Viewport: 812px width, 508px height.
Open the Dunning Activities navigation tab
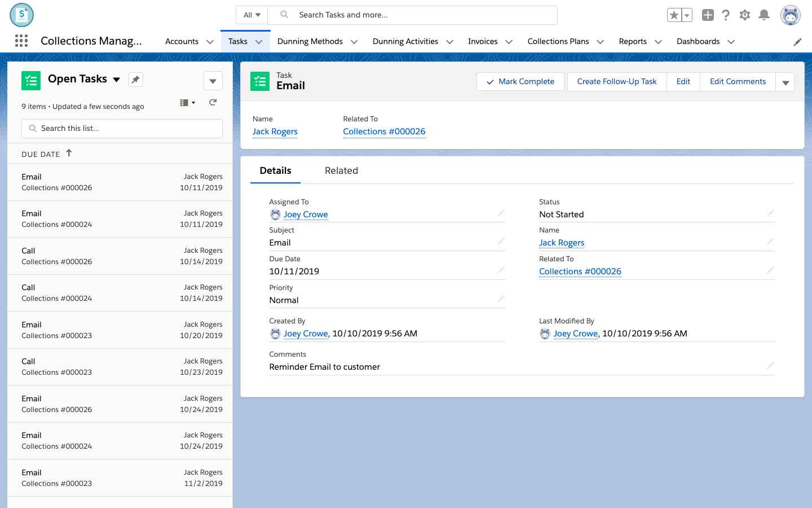click(405, 41)
